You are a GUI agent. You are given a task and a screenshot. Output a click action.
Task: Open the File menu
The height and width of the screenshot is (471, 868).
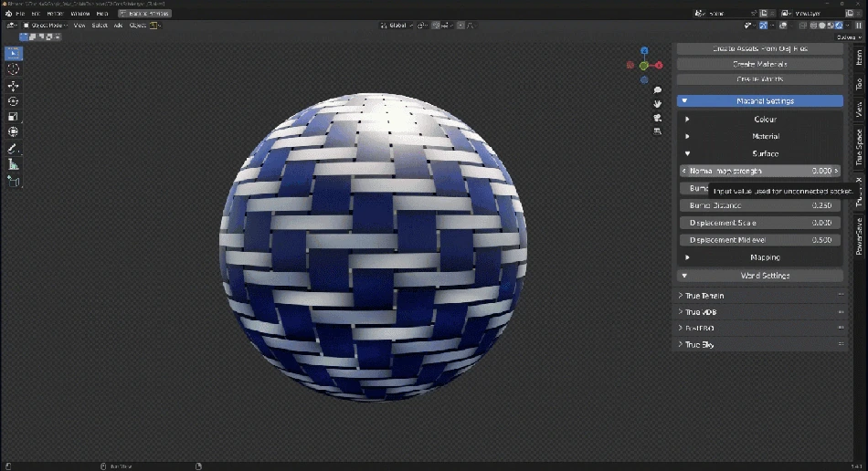pyautogui.click(x=20, y=14)
